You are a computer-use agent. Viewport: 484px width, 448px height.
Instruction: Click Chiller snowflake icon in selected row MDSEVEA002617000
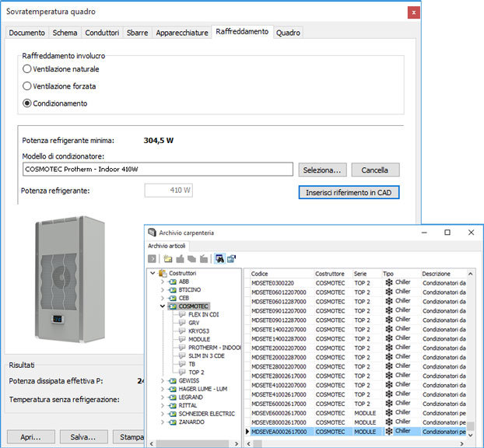point(389,431)
